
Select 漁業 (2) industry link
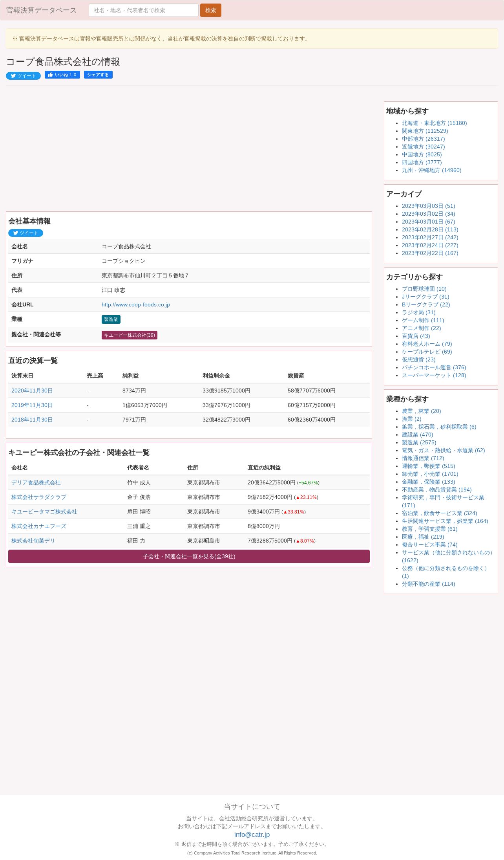[x=412, y=419]
